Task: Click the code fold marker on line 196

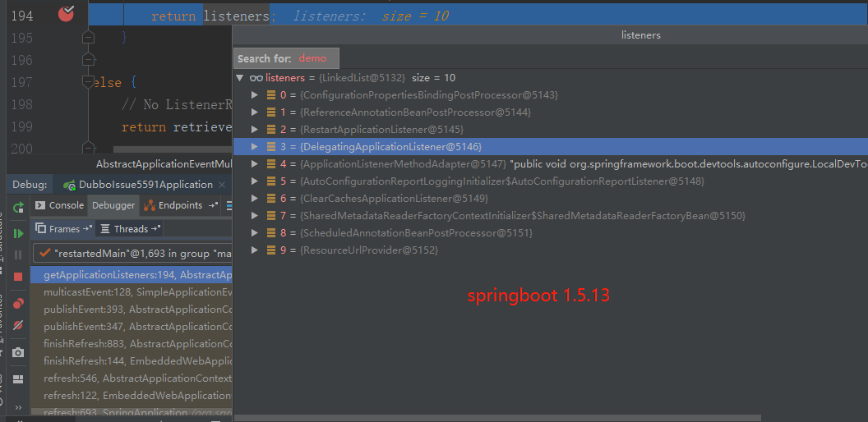Action: click(x=87, y=58)
